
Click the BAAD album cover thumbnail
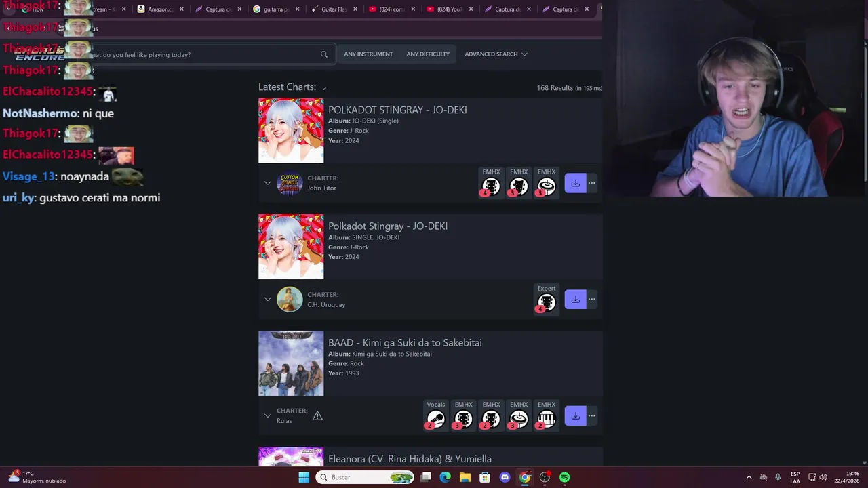pyautogui.click(x=291, y=363)
